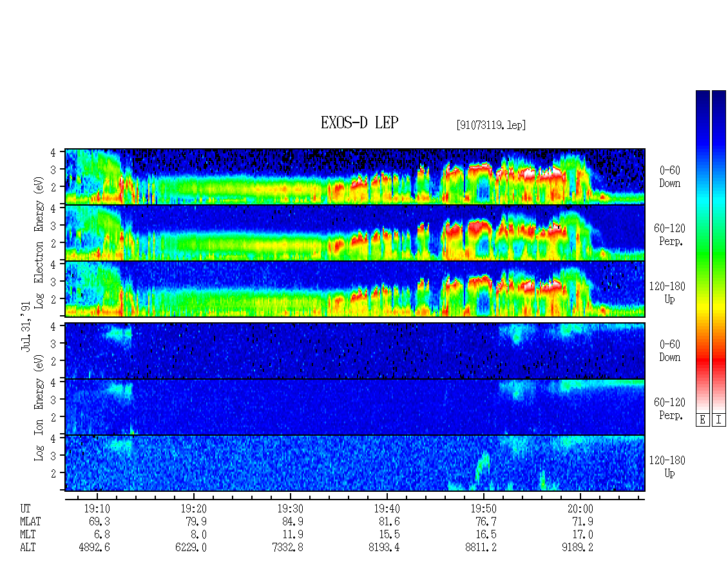Click ALT value 6229.0
Image resolution: width=728 pixels, height=564 pixels.
[191, 548]
